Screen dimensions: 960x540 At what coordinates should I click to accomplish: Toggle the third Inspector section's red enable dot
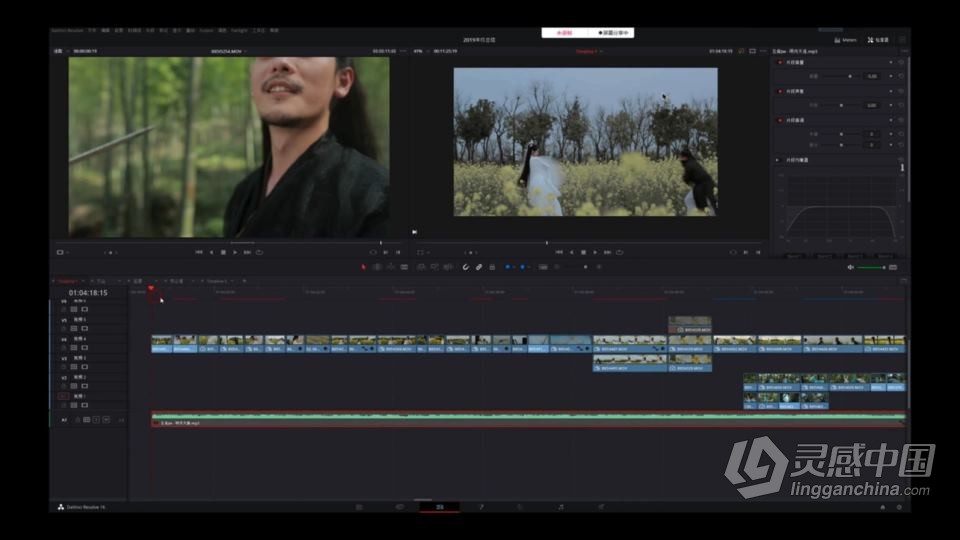coord(779,120)
